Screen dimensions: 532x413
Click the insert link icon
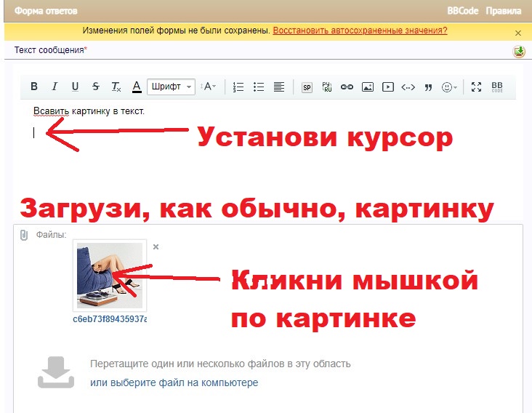tap(347, 87)
